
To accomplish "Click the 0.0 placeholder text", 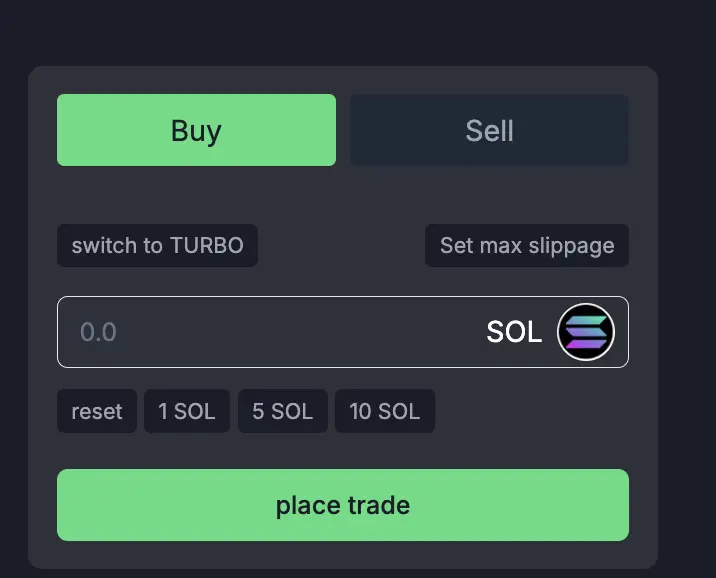I will click(x=98, y=332).
